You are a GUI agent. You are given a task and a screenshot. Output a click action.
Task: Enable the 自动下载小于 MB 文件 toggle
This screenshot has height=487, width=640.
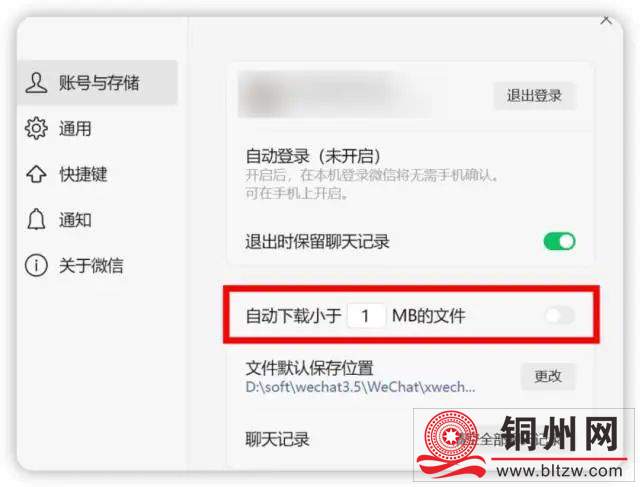pyautogui.click(x=559, y=316)
